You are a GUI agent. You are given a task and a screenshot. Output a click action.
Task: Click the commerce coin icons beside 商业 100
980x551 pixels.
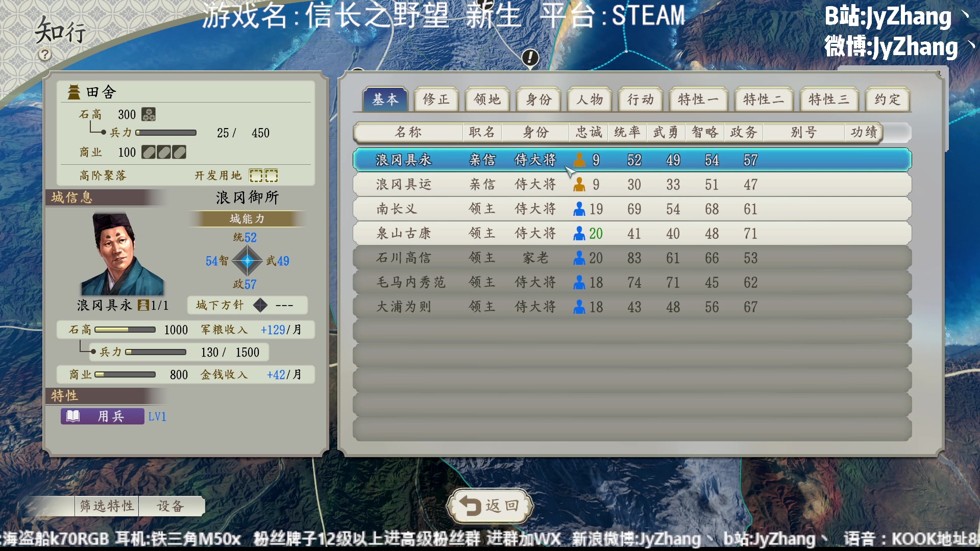pyautogui.click(x=164, y=152)
